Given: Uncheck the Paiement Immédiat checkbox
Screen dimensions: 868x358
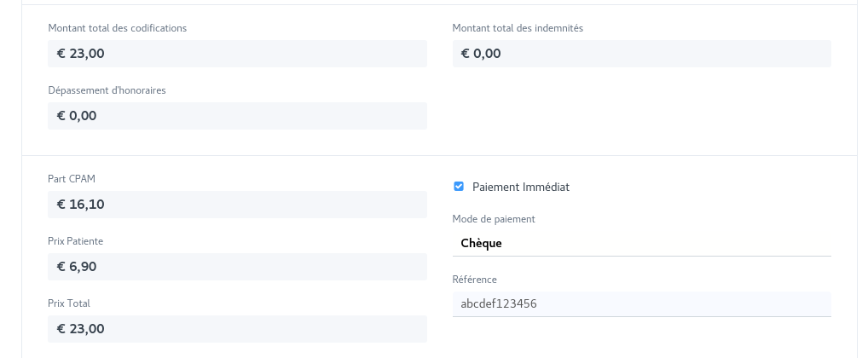Looking at the screenshot, I should [459, 187].
